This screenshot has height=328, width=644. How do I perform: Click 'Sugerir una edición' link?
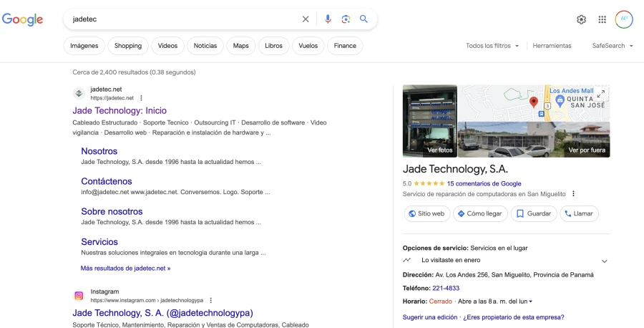point(429,317)
